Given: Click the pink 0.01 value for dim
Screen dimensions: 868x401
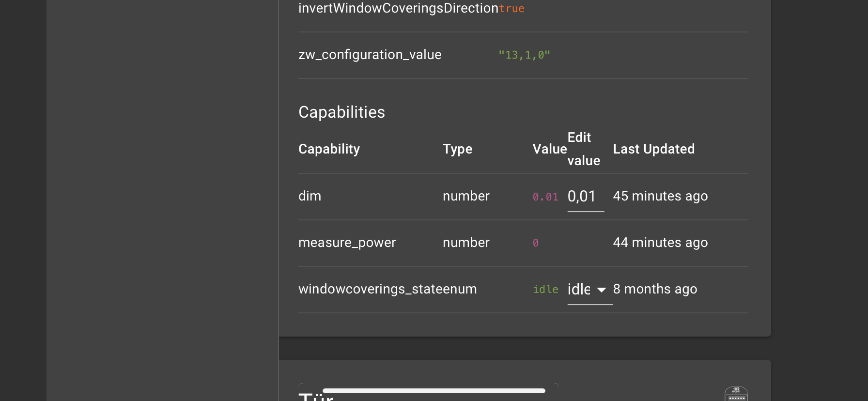Looking at the screenshot, I should [x=545, y=197].
